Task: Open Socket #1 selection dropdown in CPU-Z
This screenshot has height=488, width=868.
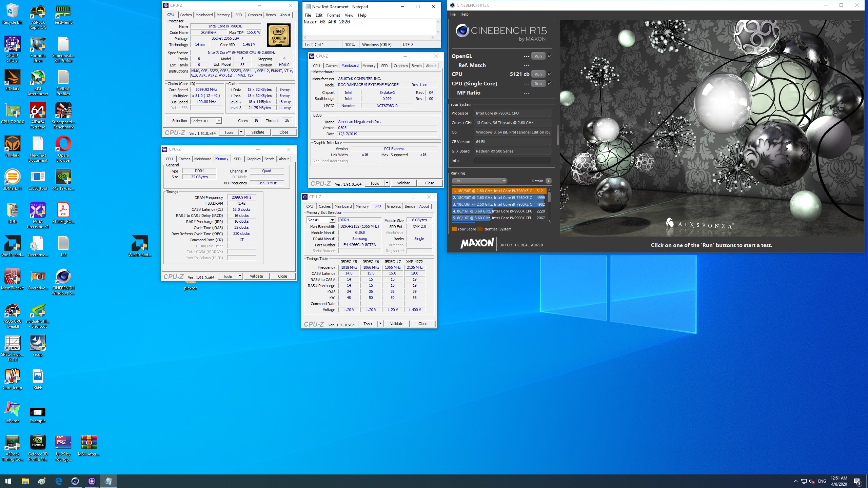Action: coord(206,121)
